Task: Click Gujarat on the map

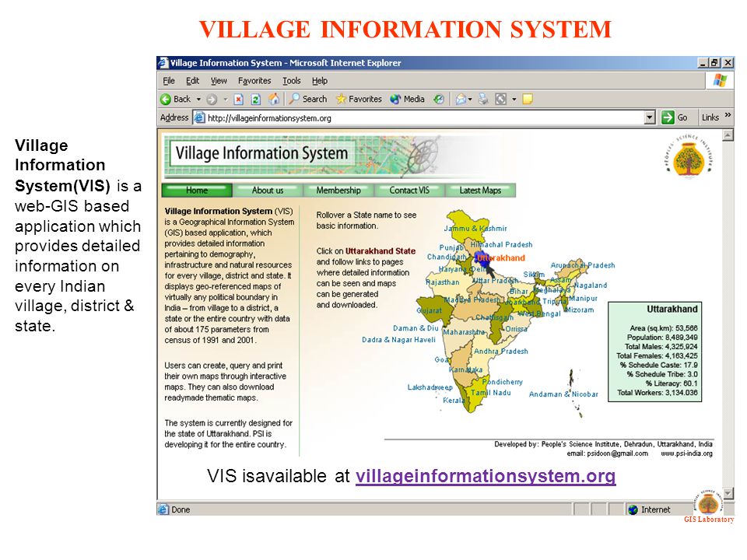Action: 430,310
